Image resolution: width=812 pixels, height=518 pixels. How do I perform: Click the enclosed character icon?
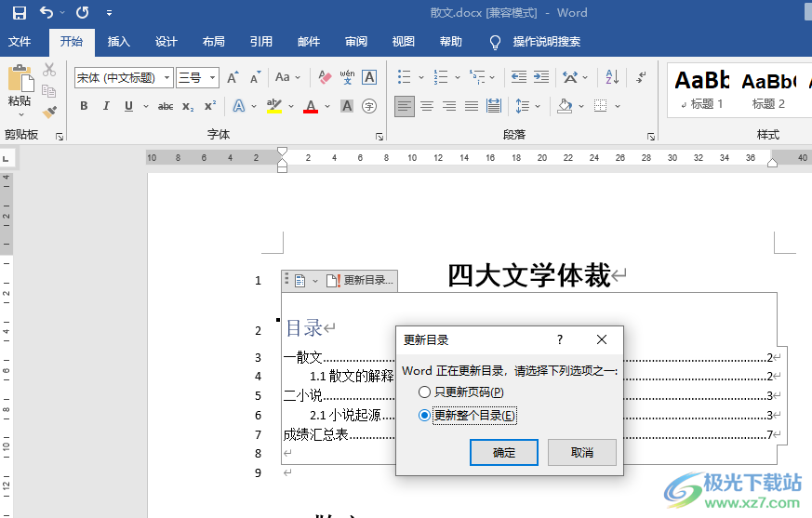click(369, 106)
